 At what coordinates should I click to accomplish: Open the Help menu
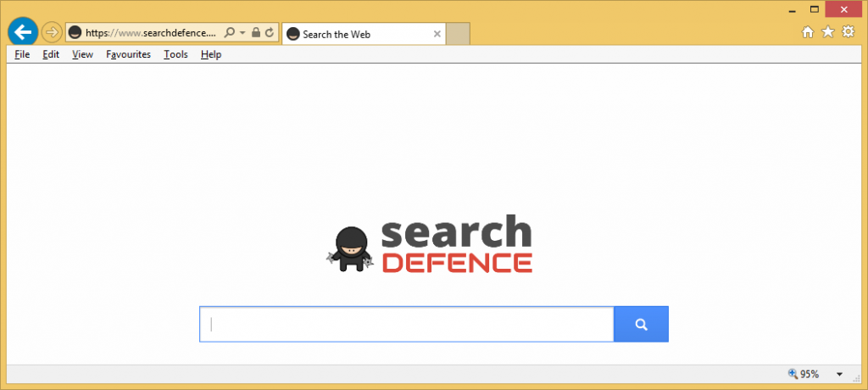pos(211,54)
